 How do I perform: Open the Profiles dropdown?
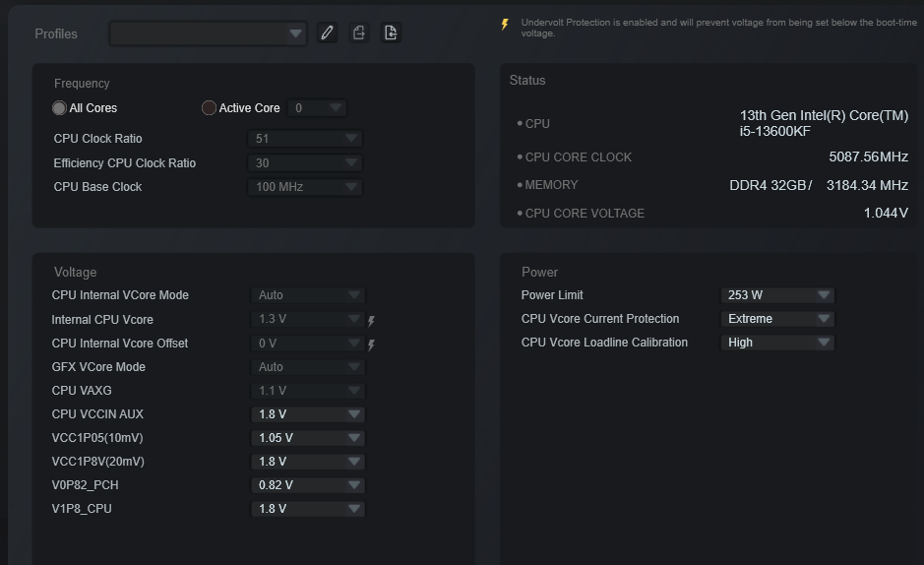point(208,33)
